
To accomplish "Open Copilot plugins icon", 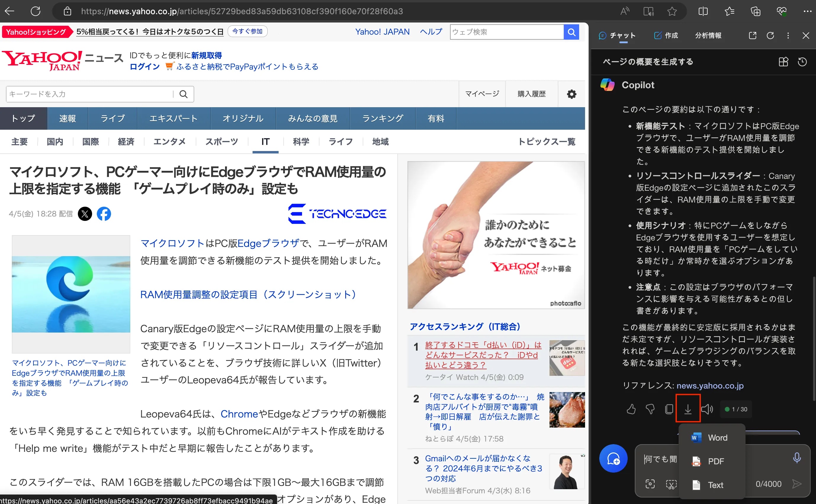I will tap(783, 62).
